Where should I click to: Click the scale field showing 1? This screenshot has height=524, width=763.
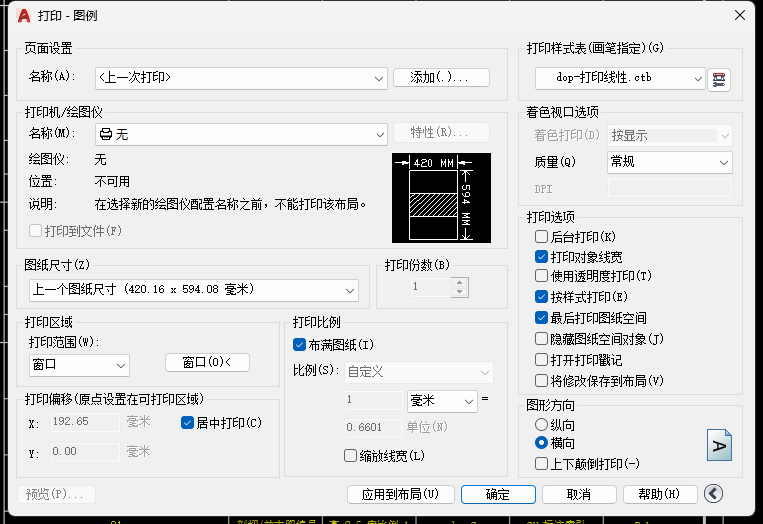coord(373,400)
